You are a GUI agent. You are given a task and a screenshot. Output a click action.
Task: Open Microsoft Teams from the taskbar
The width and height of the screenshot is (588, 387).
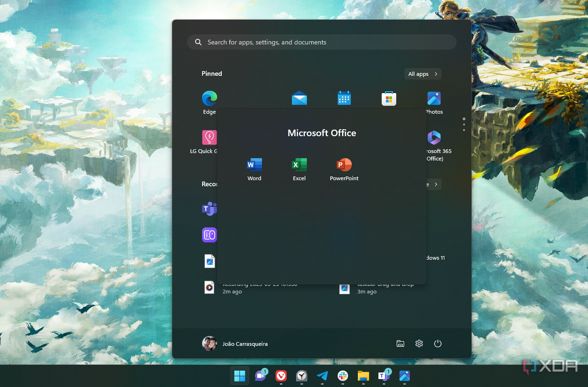click(x=384, y=376)
